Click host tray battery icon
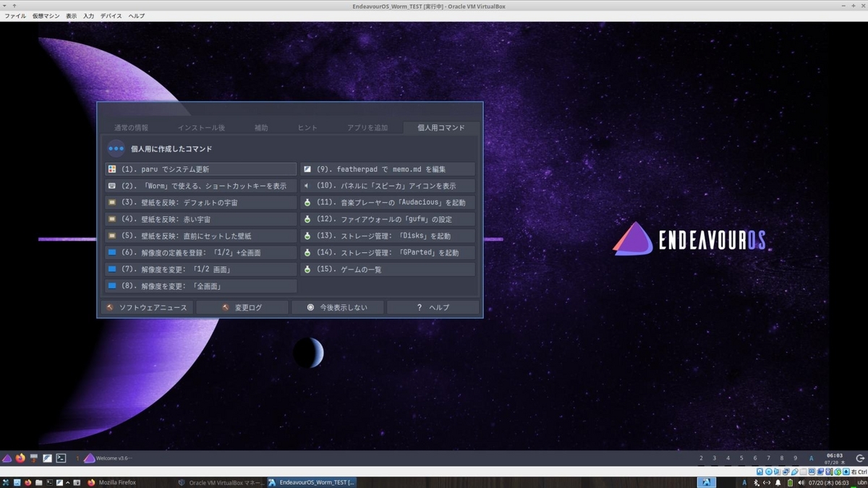 point(790,482)
